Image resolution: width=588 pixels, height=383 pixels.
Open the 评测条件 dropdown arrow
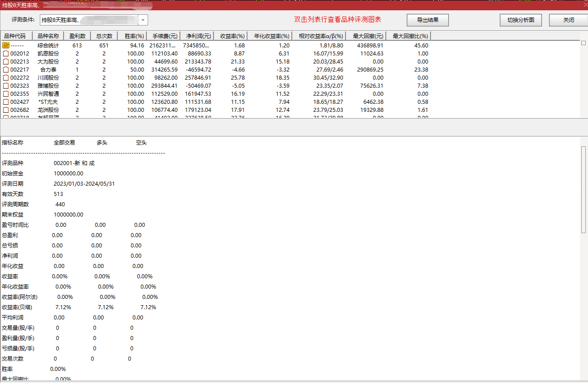point(143,20)
